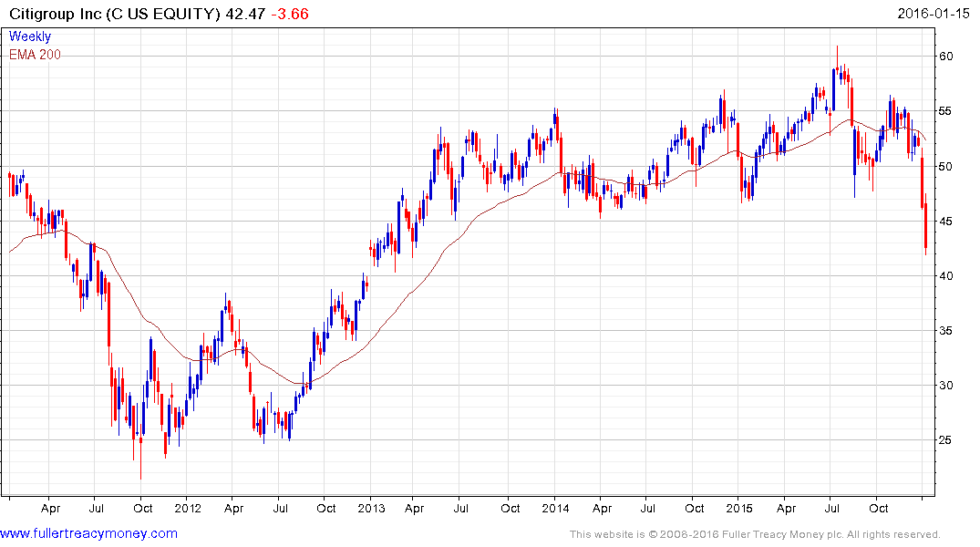The width and height of the screenshot is (980, 547).
Task: Click the Oct label after 2012
Action: [x=326, y=508]
